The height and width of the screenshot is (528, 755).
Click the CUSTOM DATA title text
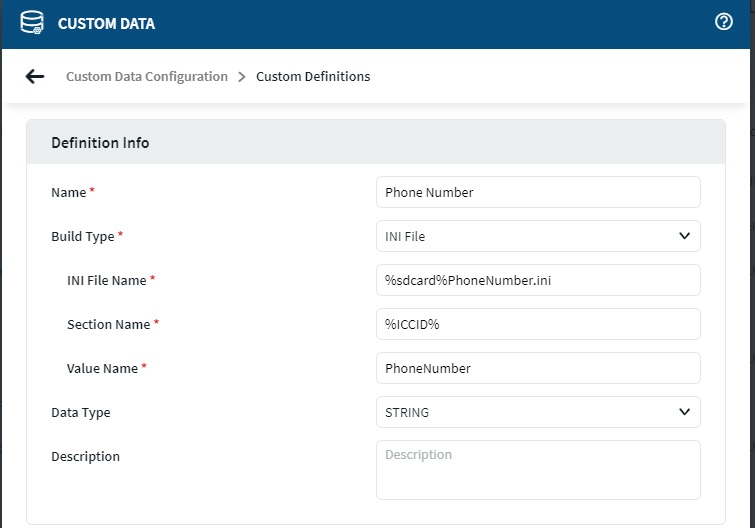pos(106,23)
